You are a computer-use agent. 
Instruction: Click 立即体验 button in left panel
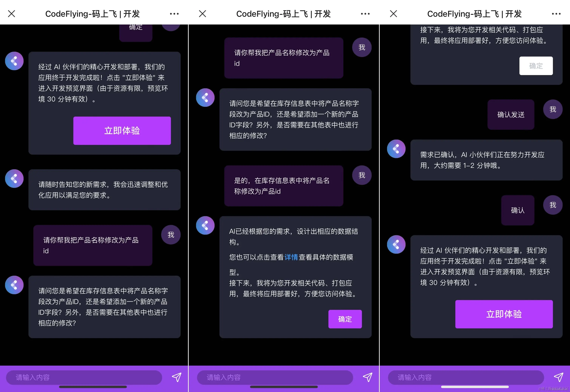[x=122, y=131]
